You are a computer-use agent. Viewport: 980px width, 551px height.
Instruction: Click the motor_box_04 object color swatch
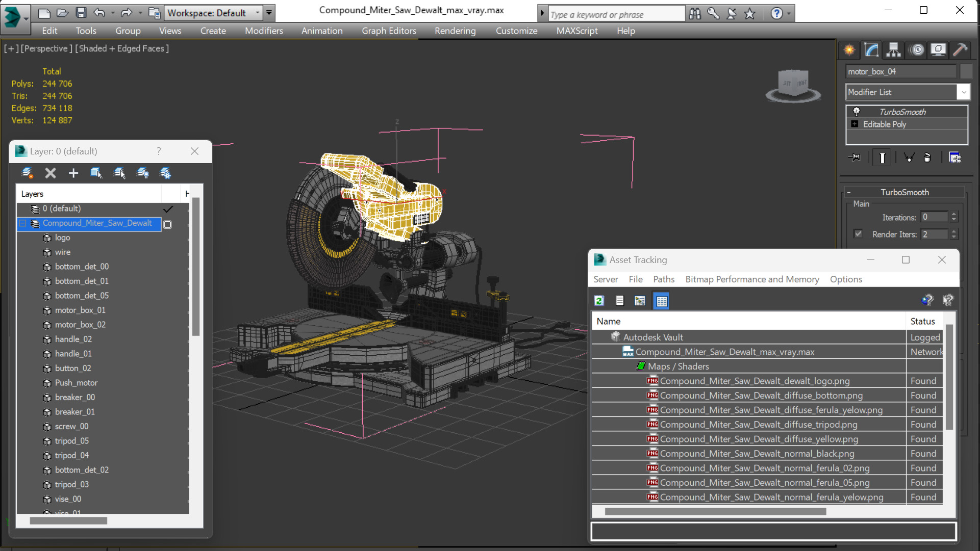pos(965,71)
